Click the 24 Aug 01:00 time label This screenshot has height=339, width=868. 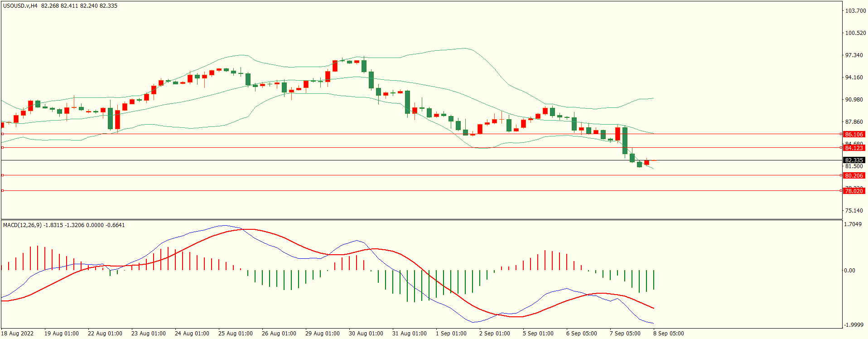192,333
